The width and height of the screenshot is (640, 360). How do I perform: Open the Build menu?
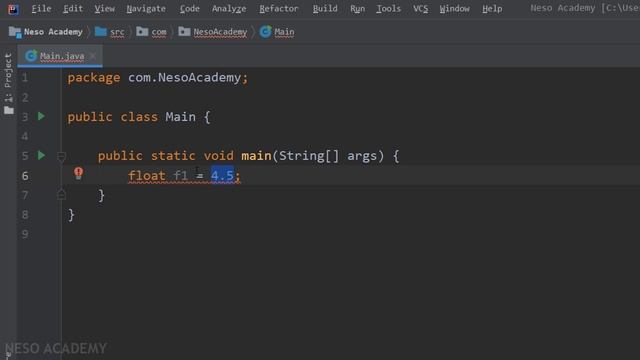[325, 9]
